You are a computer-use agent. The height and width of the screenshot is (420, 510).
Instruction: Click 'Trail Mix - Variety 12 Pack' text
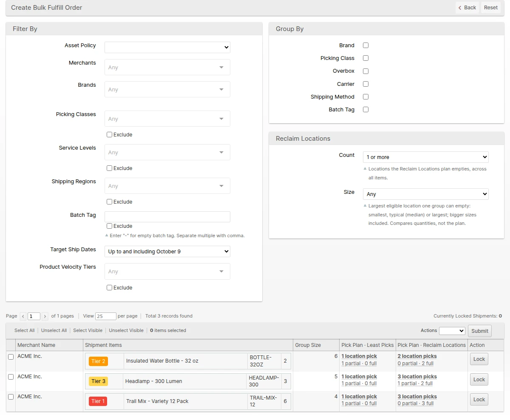point(157,401)
